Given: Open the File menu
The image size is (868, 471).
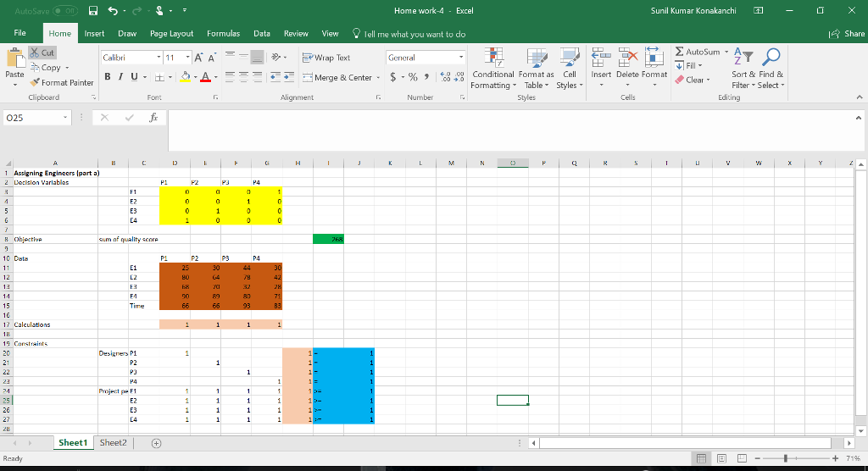Looking at the screenshot, I should tap(20, 33).
